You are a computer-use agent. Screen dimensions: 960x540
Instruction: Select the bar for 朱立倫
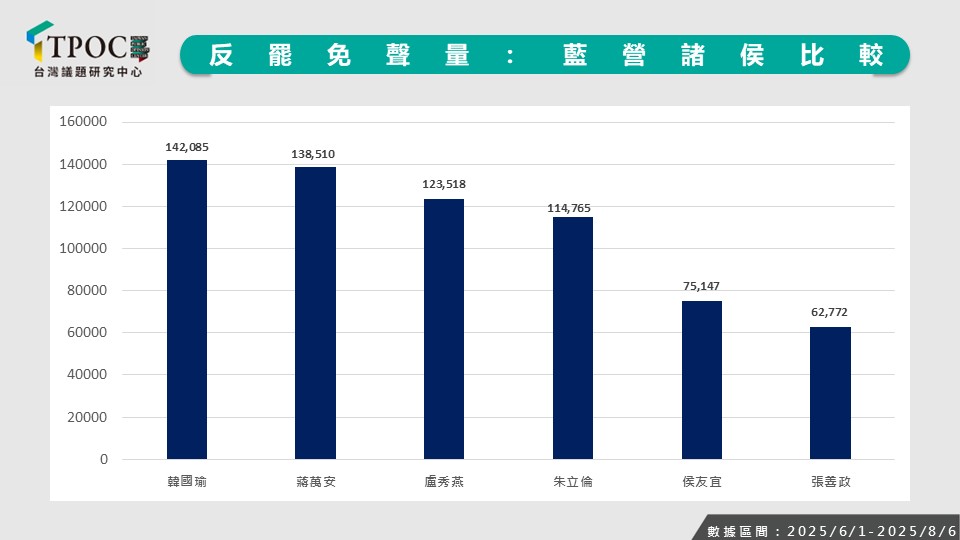click(x=573, y=338)
